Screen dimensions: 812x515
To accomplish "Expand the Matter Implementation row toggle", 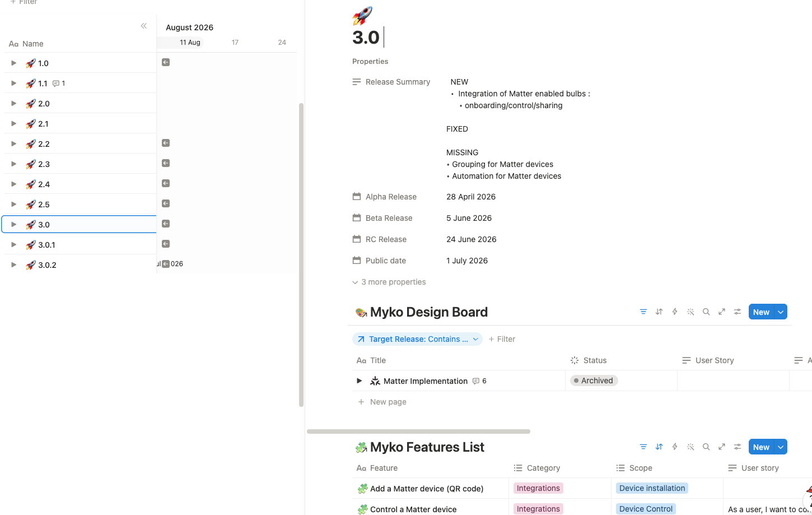I will point(360,381).
